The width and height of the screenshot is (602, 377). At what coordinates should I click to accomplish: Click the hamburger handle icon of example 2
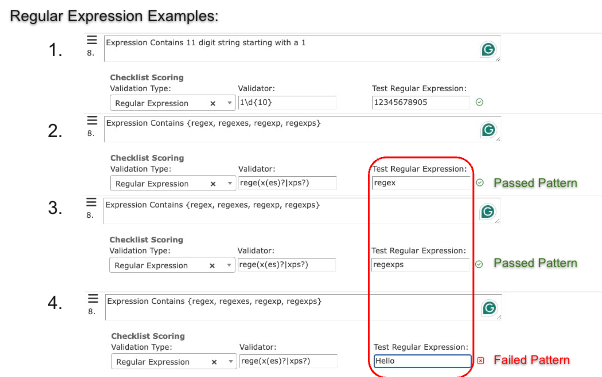tap(92, 121)
